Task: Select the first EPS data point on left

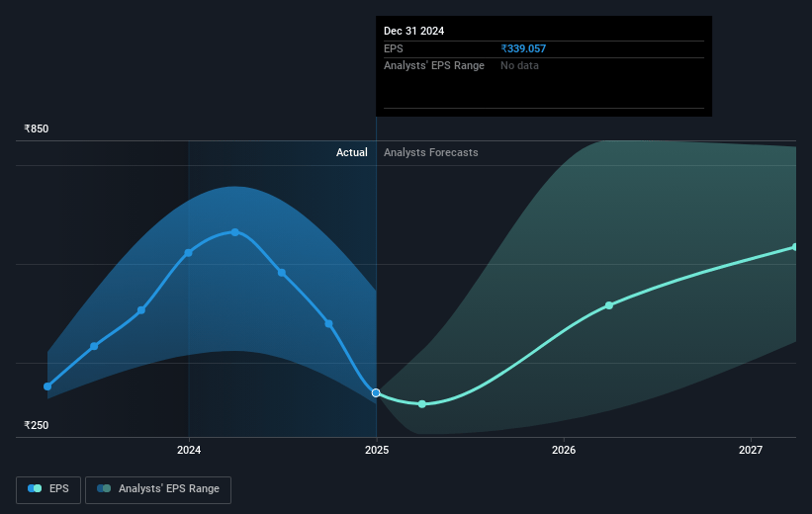Action: (x=47, y=386)
